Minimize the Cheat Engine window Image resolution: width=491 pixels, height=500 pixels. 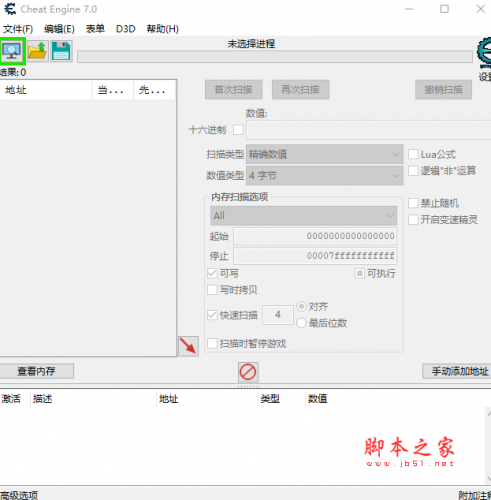click(x=409, y=9)
